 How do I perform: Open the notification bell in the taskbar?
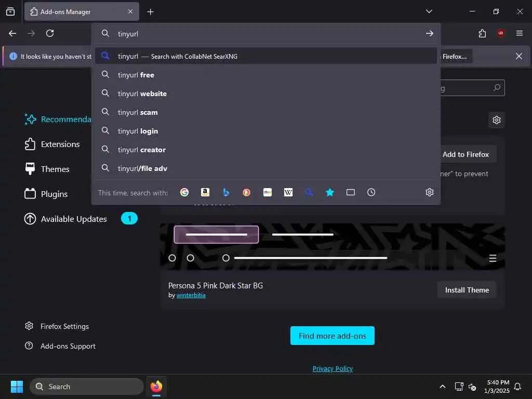click(517, 387)
